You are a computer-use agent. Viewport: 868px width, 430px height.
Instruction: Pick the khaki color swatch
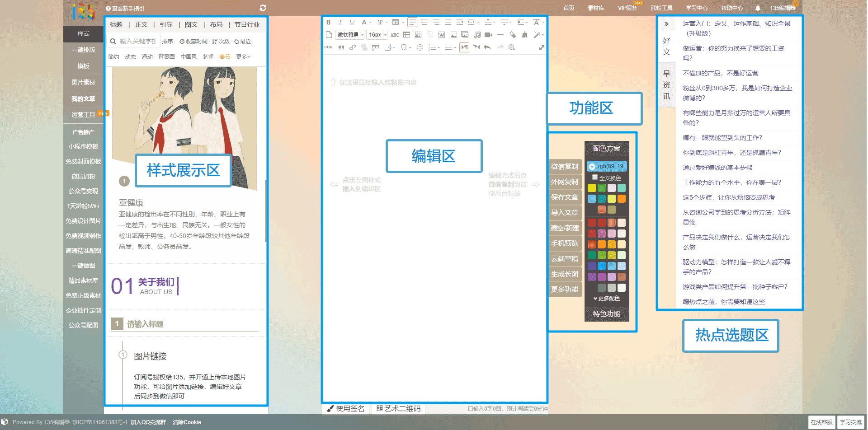(x=612, y=210)
